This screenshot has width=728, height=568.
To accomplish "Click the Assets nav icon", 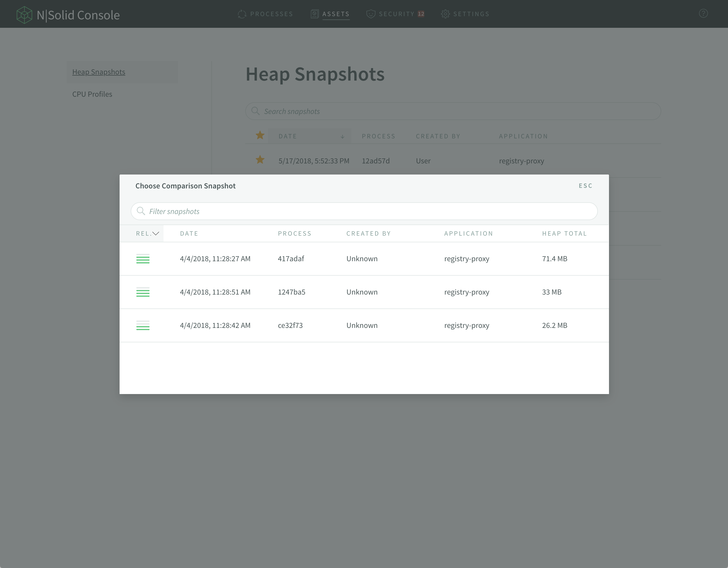I will [314, 14].
